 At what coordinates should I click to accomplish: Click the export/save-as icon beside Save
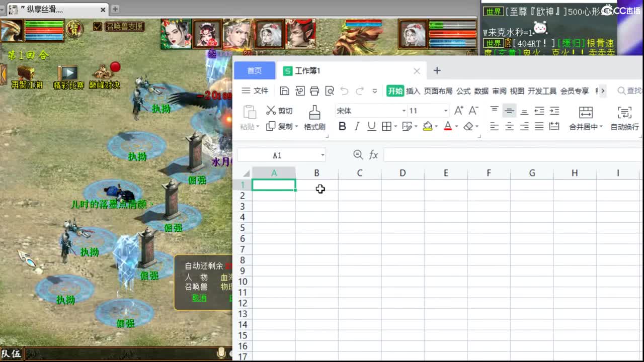[x=300, y=91]
